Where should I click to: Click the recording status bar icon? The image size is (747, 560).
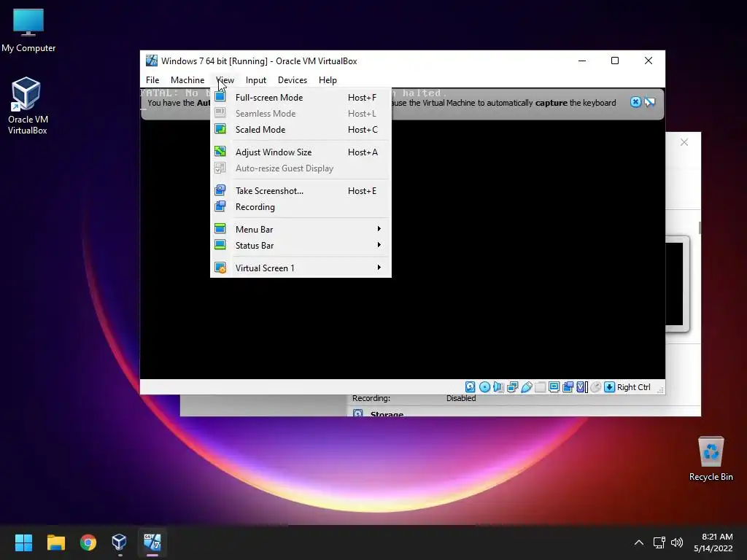(x=568, y=387)
